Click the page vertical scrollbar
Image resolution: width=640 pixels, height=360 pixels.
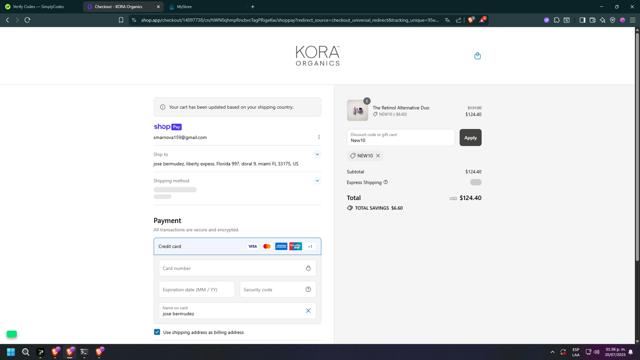[638, 147]
